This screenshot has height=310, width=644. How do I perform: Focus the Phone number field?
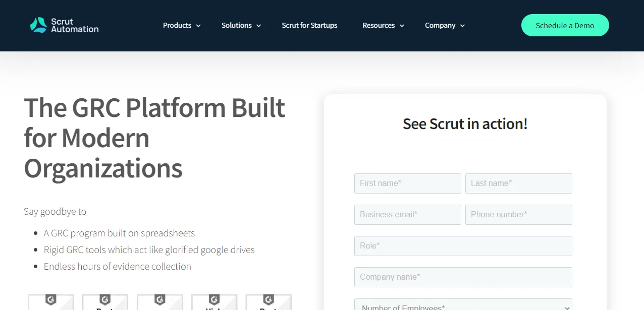(x=519, y=215)
